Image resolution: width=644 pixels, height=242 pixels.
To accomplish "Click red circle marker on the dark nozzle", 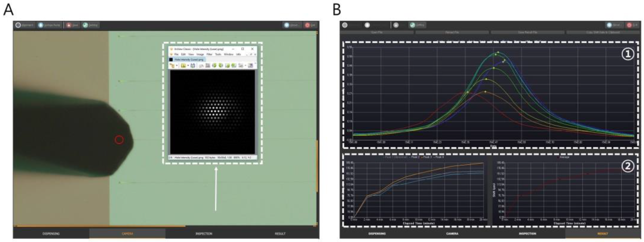I will [x=119, y=140].
